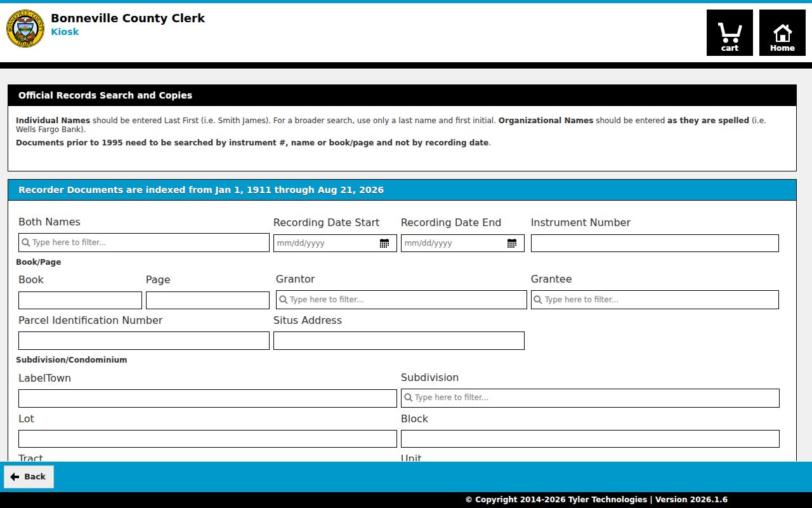The width and height of the screenshot is (812, 508).
Task: Click the Instrument Number field
Action: coord(655,243)
